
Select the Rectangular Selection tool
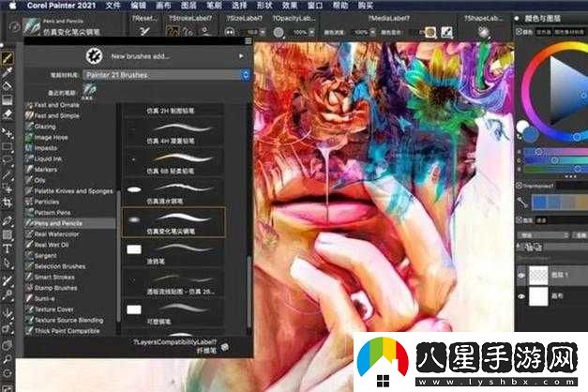click(x=8, y=146)
